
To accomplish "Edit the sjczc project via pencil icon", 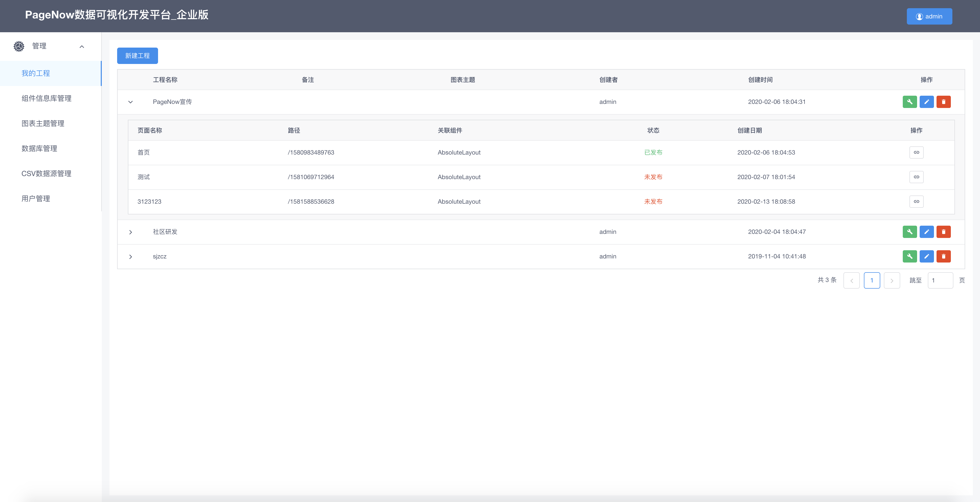I will click(926, 256).
